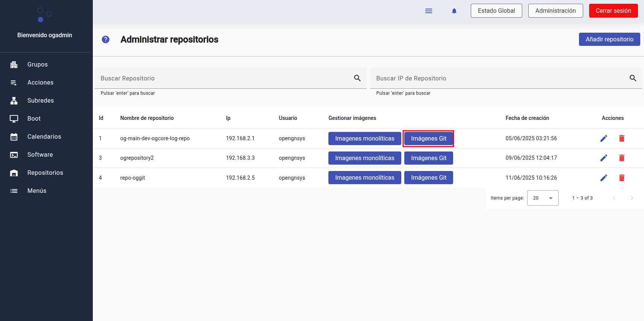Open Imagenes monolíticas for ogrepository2
The image size is (644, 321).
point(364,158)
